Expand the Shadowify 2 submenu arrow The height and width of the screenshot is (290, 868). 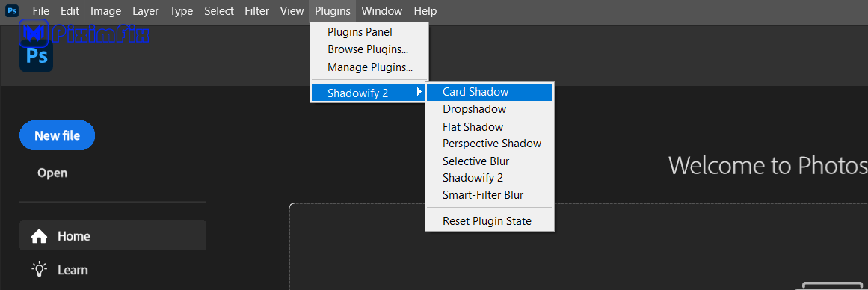419,93
